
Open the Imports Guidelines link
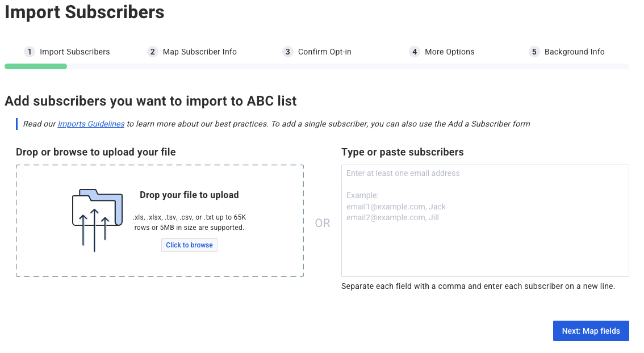pos(91,124)
